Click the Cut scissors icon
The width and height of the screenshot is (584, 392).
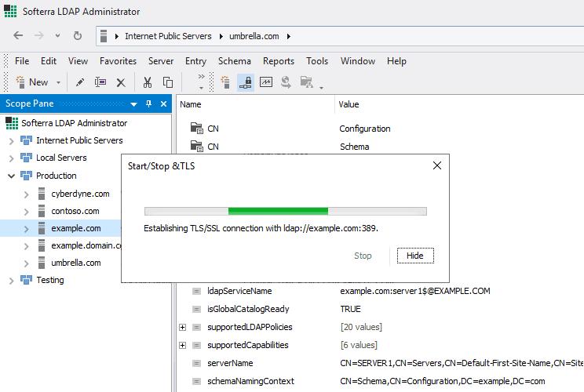pos(148,82)
